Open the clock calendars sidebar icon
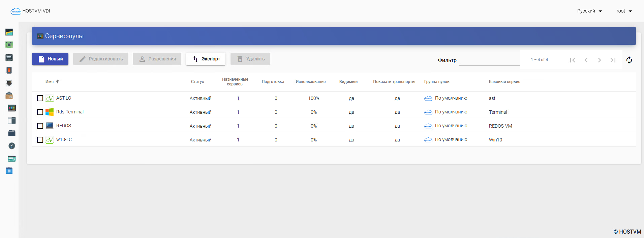Viewport: 644px width, 238px height. click(12, 146)
